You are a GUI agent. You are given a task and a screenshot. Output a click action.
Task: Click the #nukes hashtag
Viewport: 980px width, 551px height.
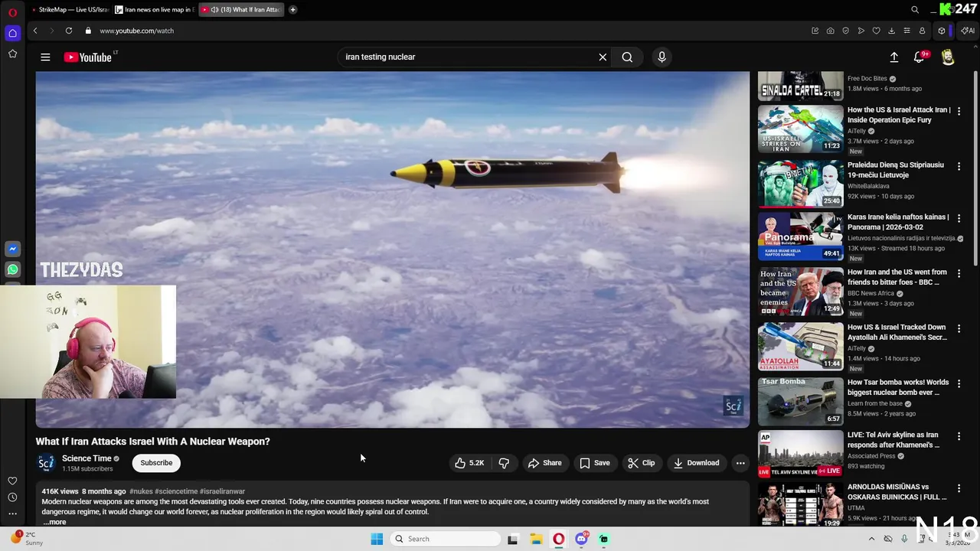pyautogui.click(x=141, y=491)
